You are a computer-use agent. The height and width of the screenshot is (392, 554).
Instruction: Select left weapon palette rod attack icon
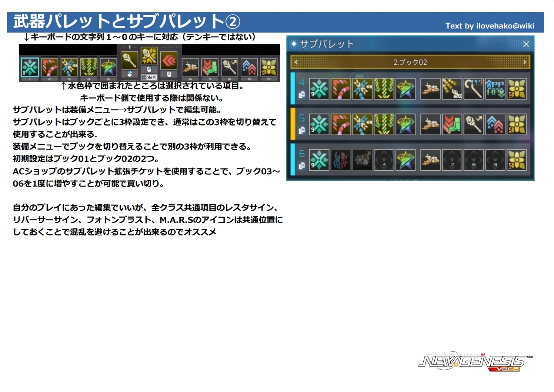pyautogui.click(x=130, y=60)
